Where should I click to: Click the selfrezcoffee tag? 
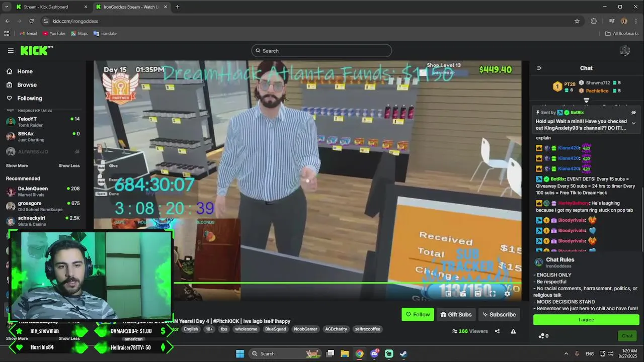click(367, 329)
